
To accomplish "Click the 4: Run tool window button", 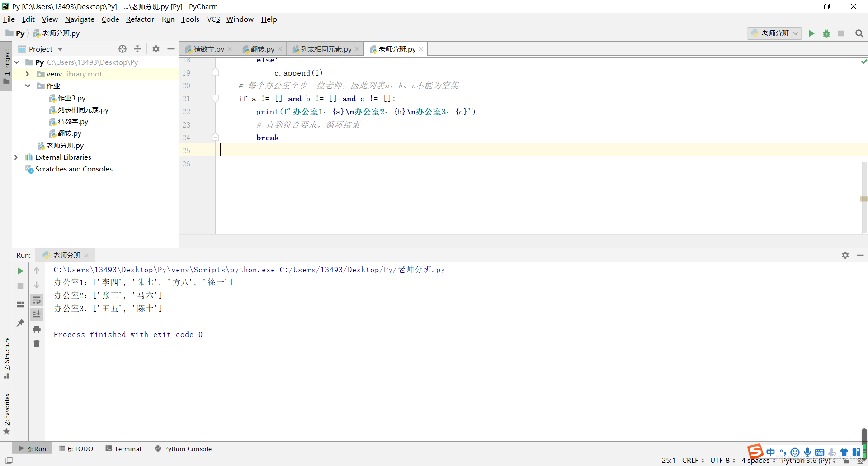I will pos(33,448).
